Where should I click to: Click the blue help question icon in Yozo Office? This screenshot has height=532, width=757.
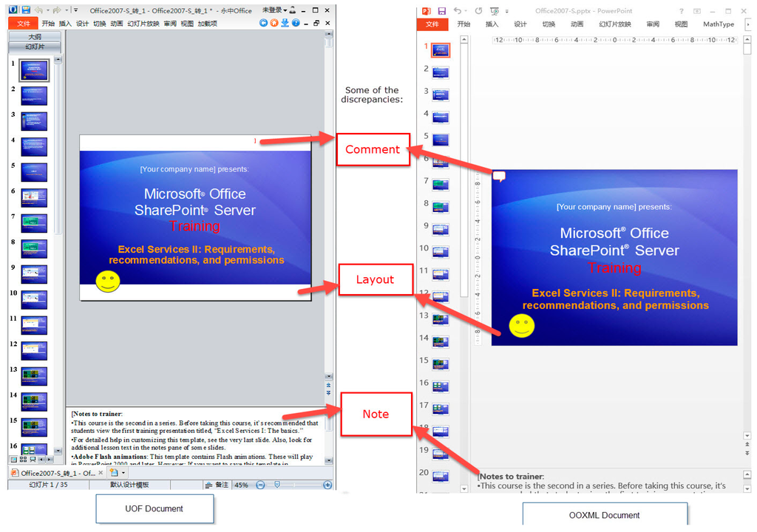click(296, 23)
